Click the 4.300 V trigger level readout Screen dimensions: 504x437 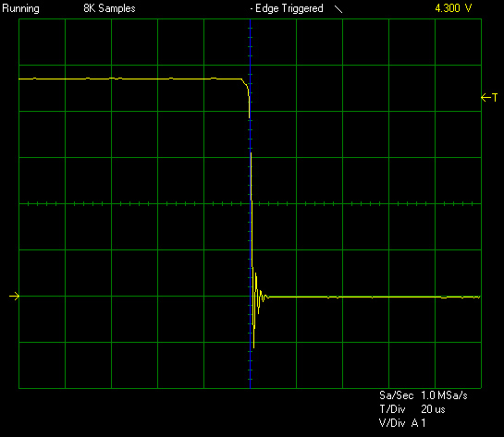click(x=453, y=8)
